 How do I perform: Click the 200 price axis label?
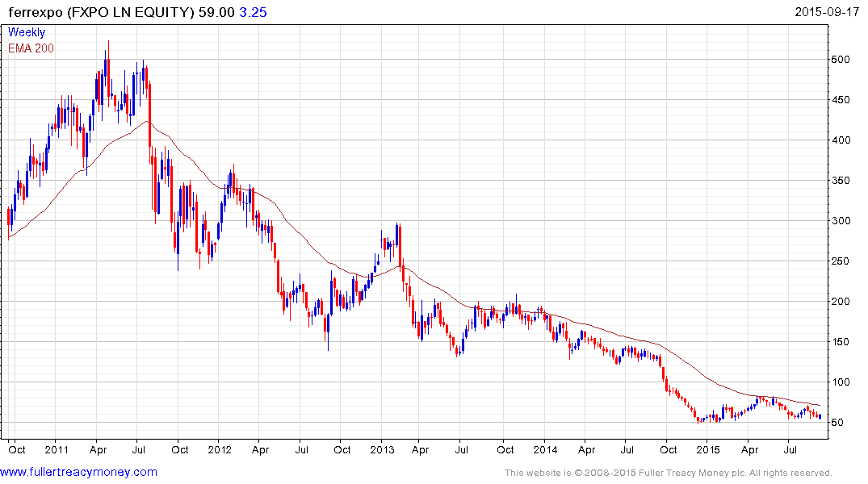point(841,302)
